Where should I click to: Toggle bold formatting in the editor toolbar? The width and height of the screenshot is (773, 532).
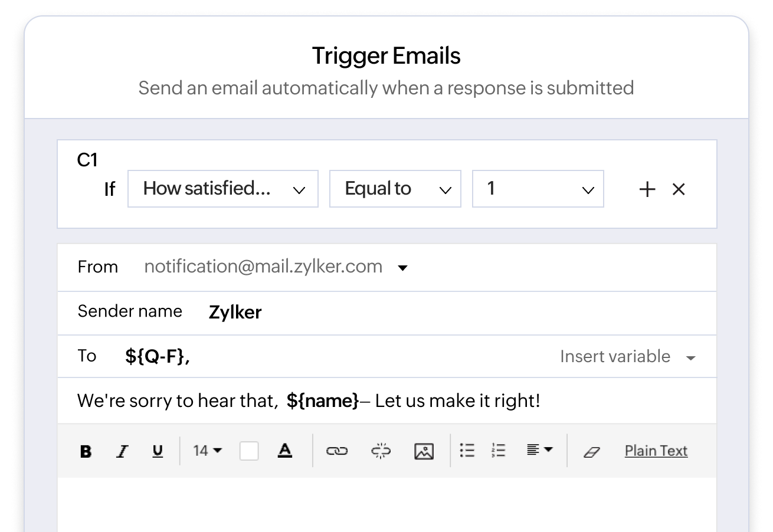pos(86,451)
